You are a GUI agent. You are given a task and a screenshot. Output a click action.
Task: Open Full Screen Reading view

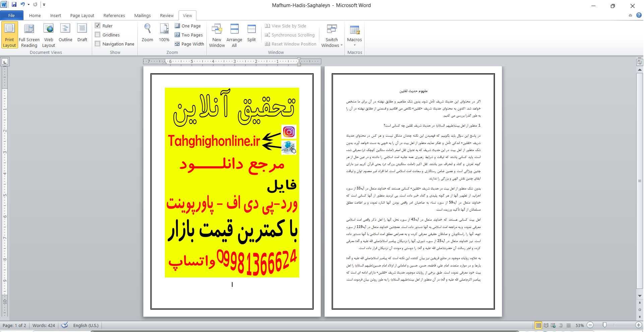click(29, 35)
